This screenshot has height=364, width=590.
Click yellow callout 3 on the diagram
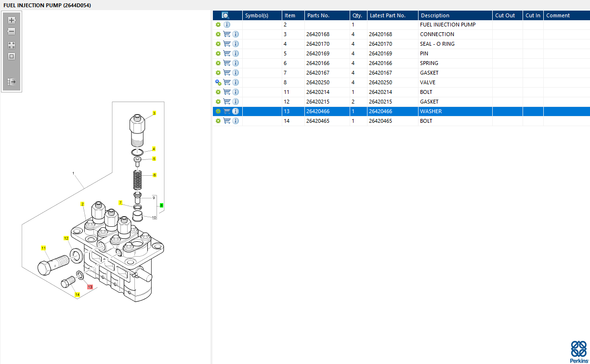pos(154,114)
